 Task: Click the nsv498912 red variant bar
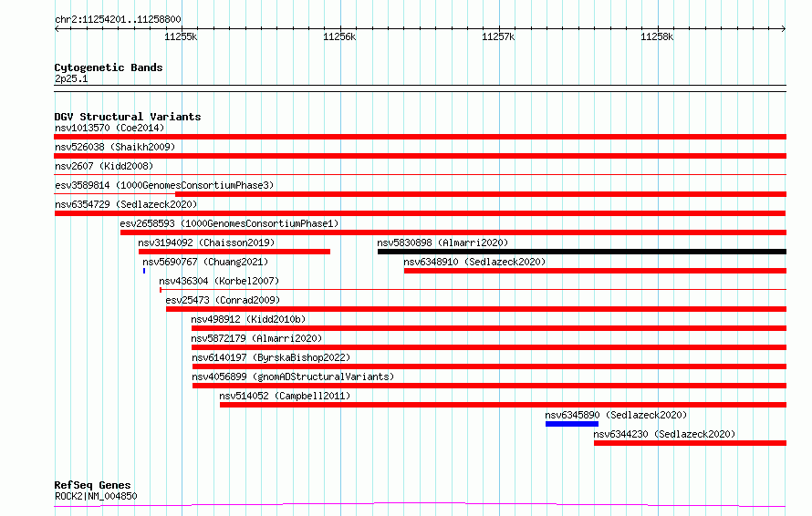(x=489, y=328)
